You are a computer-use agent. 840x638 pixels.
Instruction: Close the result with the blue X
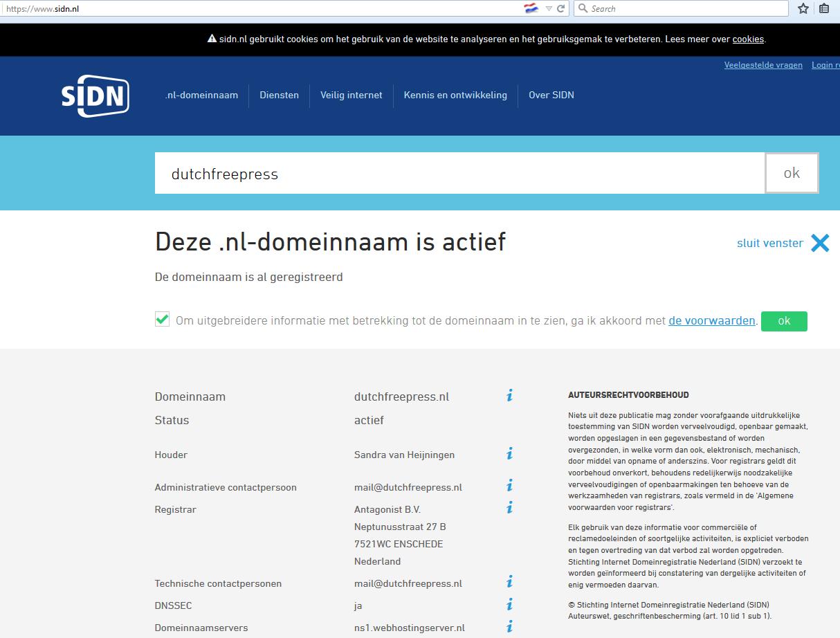pos(820,243)
